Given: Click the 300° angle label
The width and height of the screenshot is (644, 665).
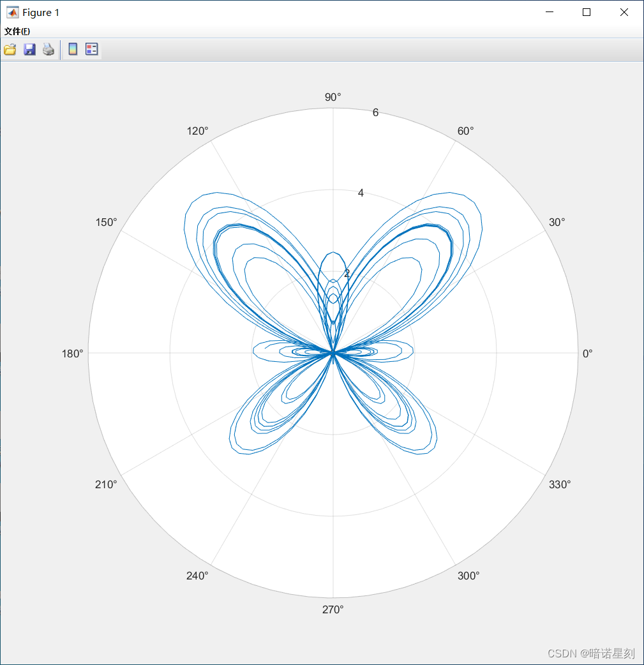Looking at the screenshot, I should [468, 576].
